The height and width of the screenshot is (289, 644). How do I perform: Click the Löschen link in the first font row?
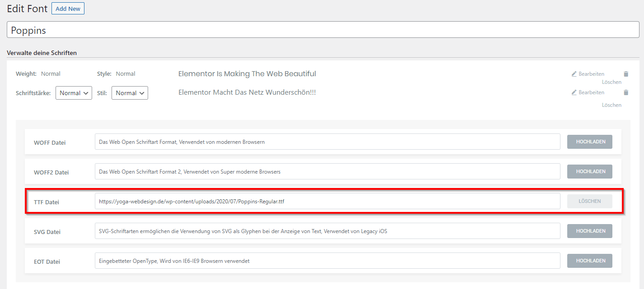coord(611,82)
